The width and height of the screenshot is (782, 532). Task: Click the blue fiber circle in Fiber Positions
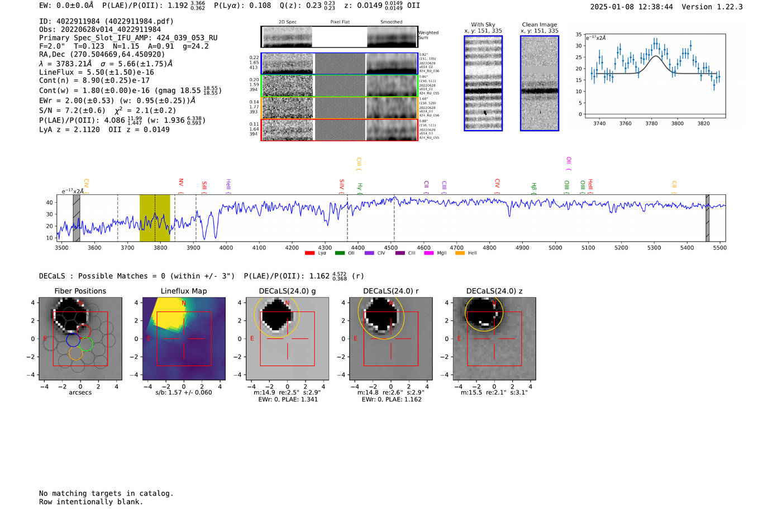pos(73,339)
